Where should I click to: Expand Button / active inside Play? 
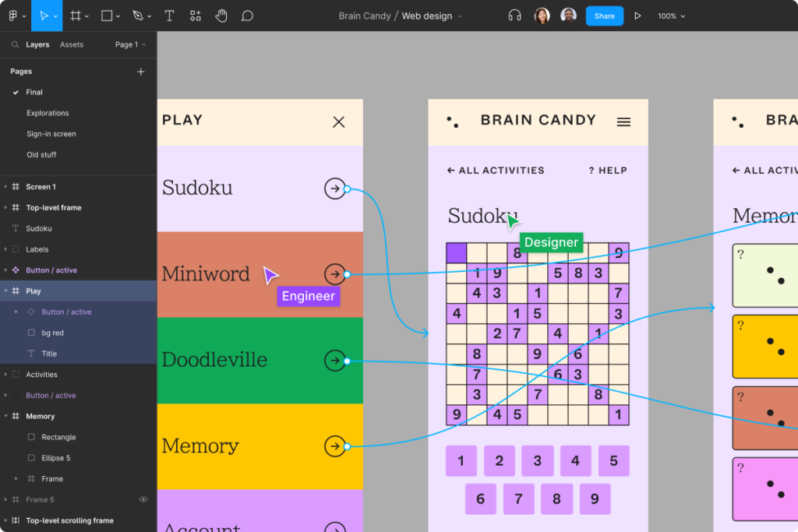click(16, 312)
